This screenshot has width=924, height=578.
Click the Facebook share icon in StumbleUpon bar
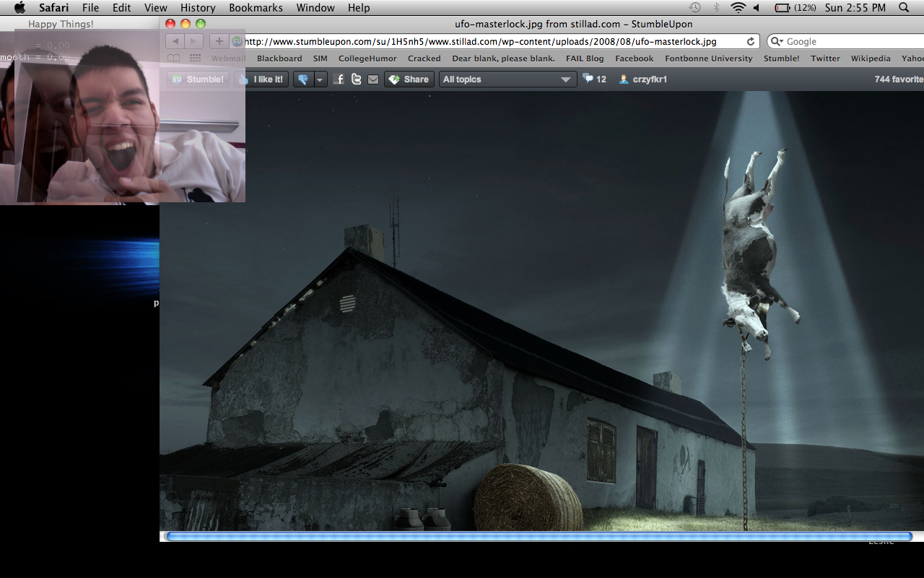coord(339,79)
